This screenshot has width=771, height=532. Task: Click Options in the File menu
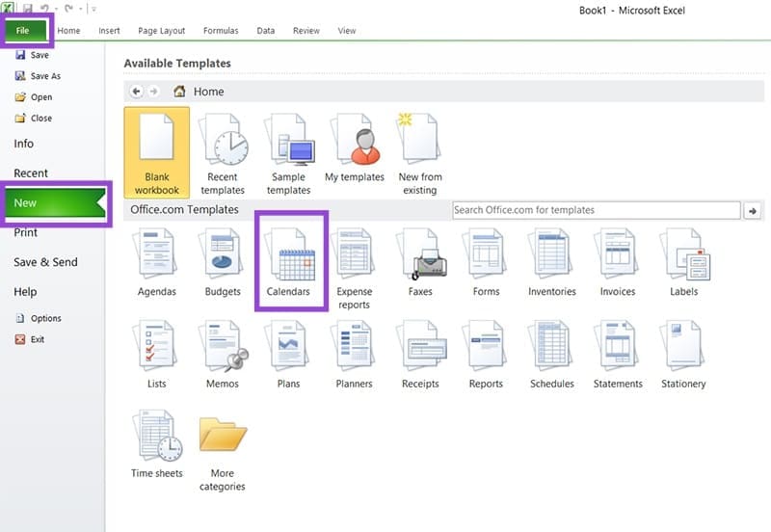point(45,318)
